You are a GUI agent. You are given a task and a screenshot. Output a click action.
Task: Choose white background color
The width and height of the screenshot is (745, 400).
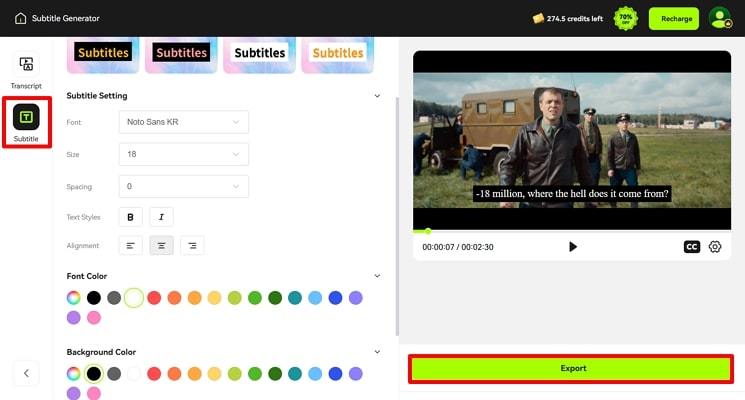[134, 374]
